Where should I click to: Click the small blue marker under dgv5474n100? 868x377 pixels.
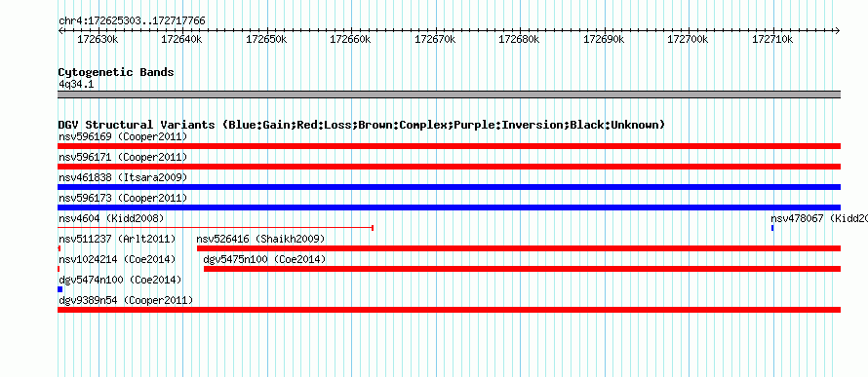click(59, 289)
